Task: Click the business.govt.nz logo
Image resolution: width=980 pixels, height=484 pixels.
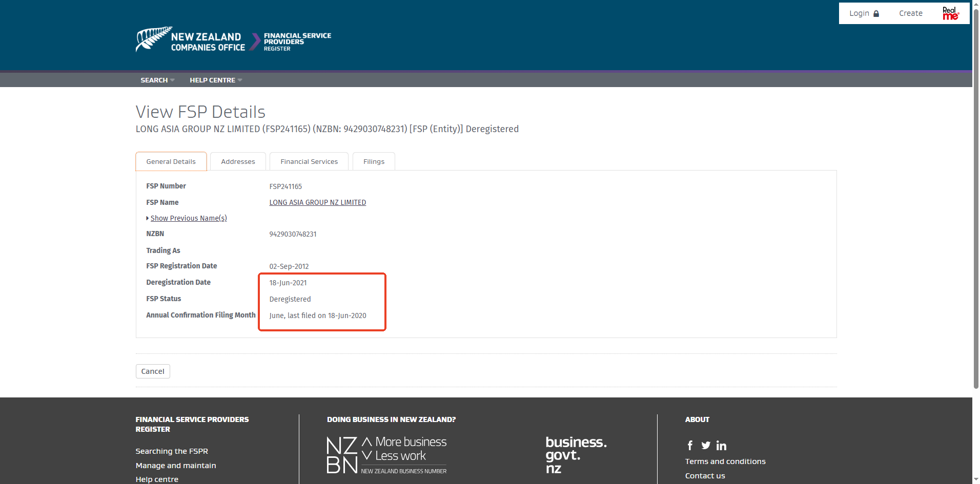Action: [x=576, y=455]
